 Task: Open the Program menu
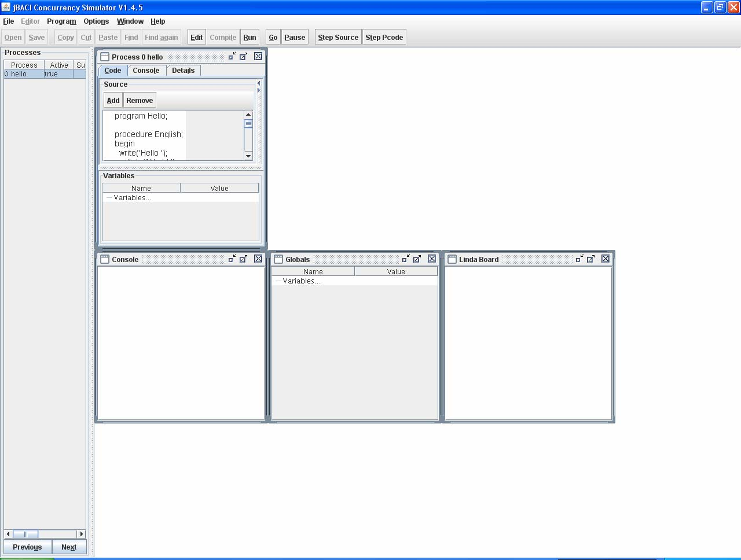(61, 21)
